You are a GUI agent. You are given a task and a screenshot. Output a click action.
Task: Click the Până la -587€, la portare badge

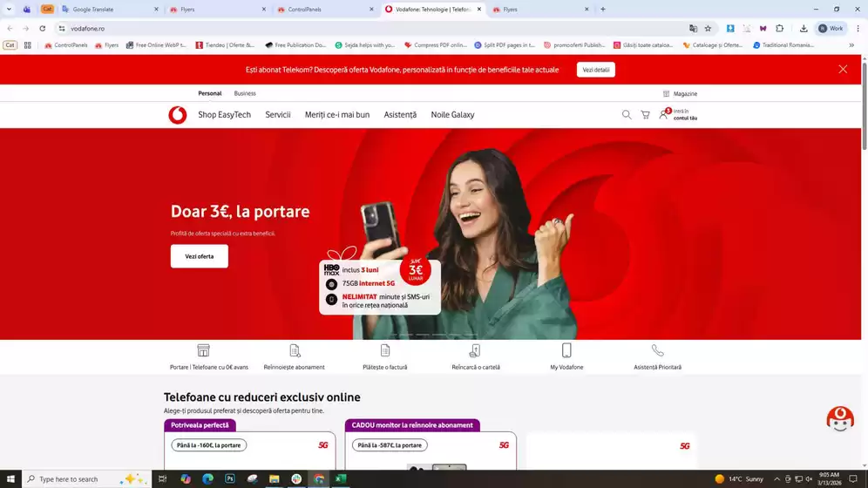tap(390, 444)
